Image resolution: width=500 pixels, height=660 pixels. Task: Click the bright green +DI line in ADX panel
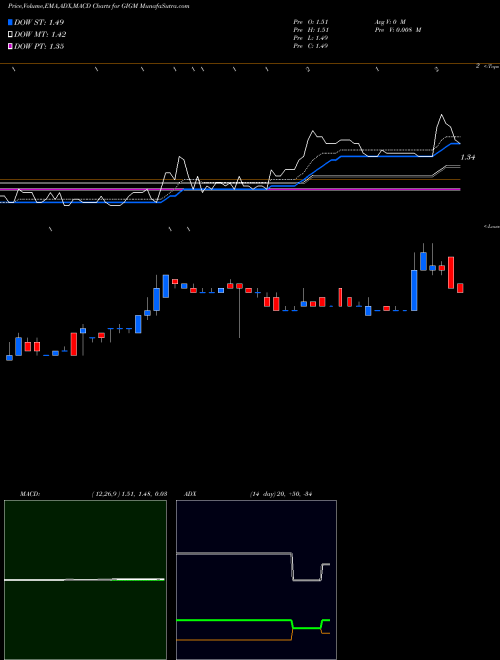(x=234, y=620)
